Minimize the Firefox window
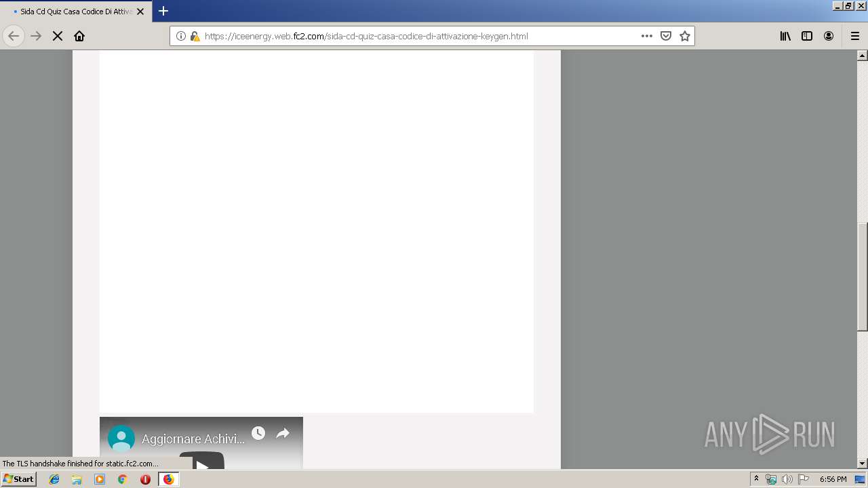868x488 pixels. [838, 5]
